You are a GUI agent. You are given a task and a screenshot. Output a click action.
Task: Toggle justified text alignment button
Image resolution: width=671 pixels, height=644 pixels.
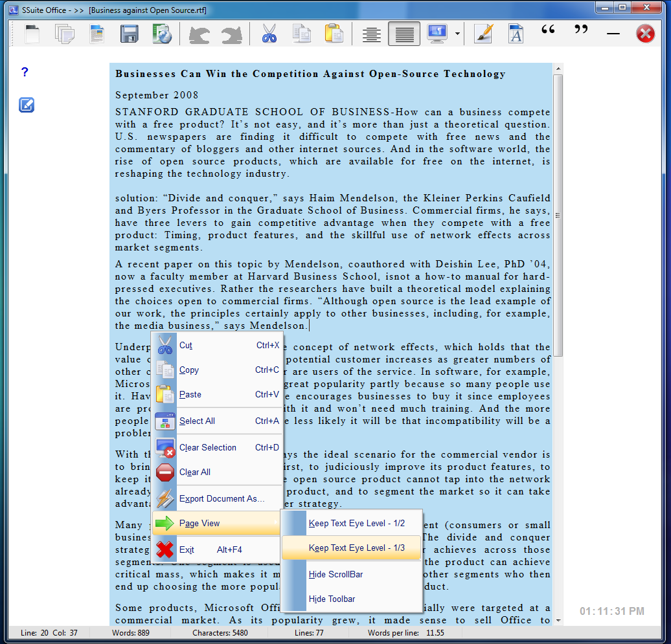pyautogui.click(x=404, y=34)
